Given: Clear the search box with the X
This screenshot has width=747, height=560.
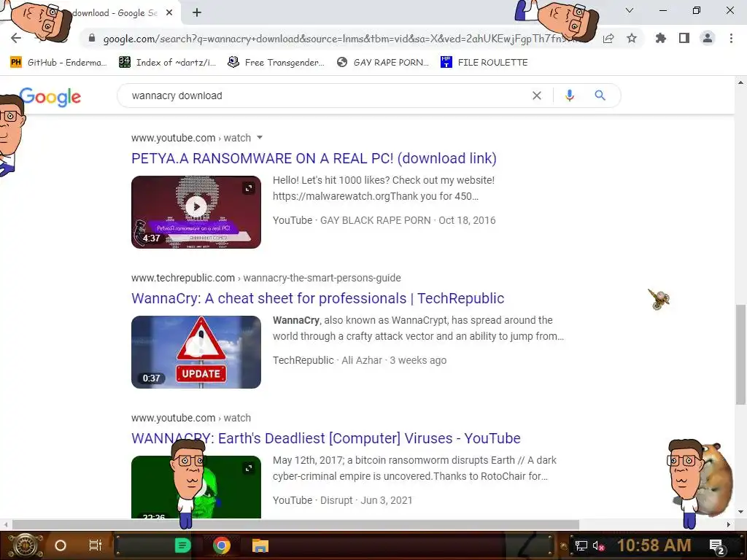Looking at the screenshot, I should pos(537,96).
